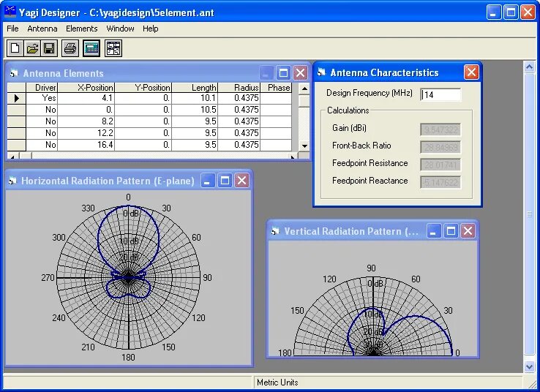Open an antenna file with folder icon

pos(32,48)
